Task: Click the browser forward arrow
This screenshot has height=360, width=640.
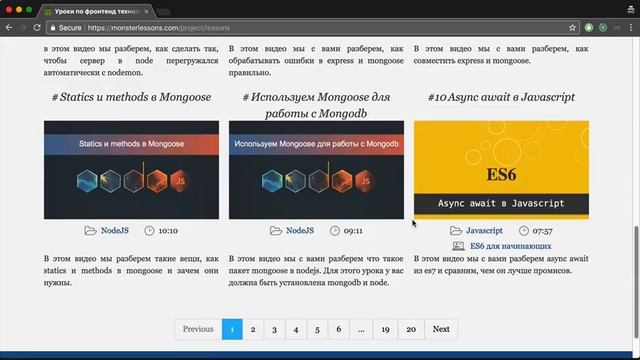Action: click(23, 28)
